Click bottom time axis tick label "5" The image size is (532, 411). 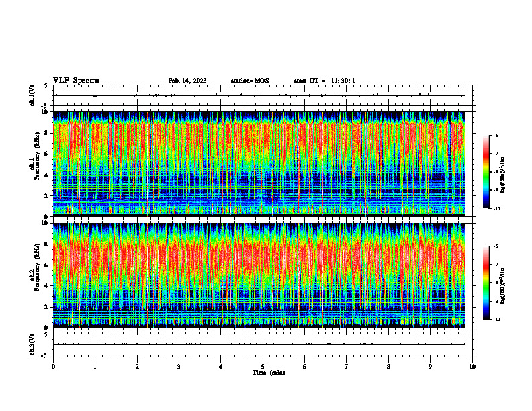click(263, 367)
